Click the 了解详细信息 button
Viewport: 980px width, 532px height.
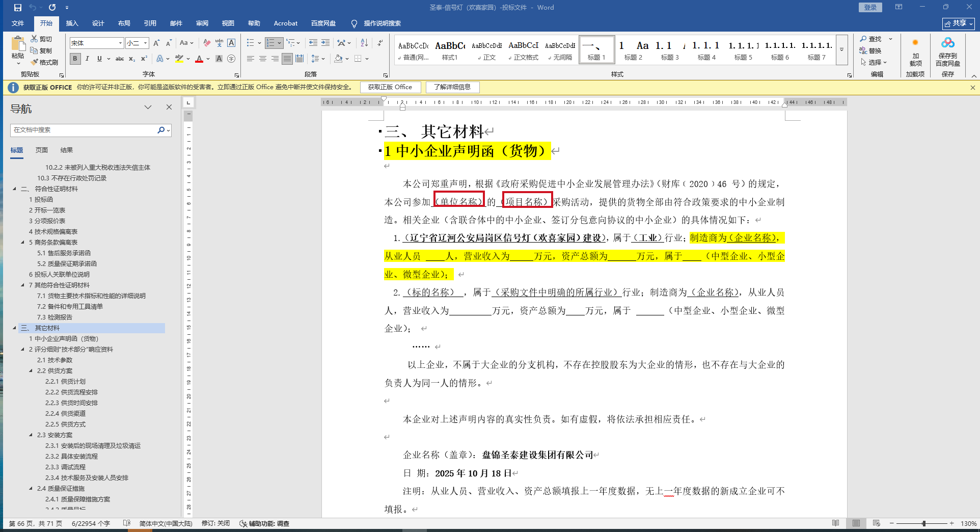(x=452, y=87)
